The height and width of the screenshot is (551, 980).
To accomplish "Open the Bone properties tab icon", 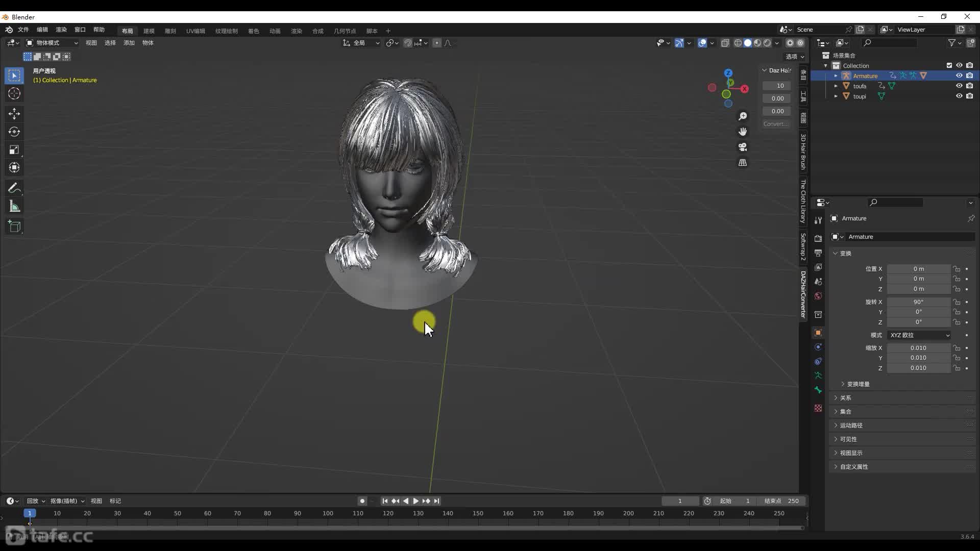I will point(818,390).
